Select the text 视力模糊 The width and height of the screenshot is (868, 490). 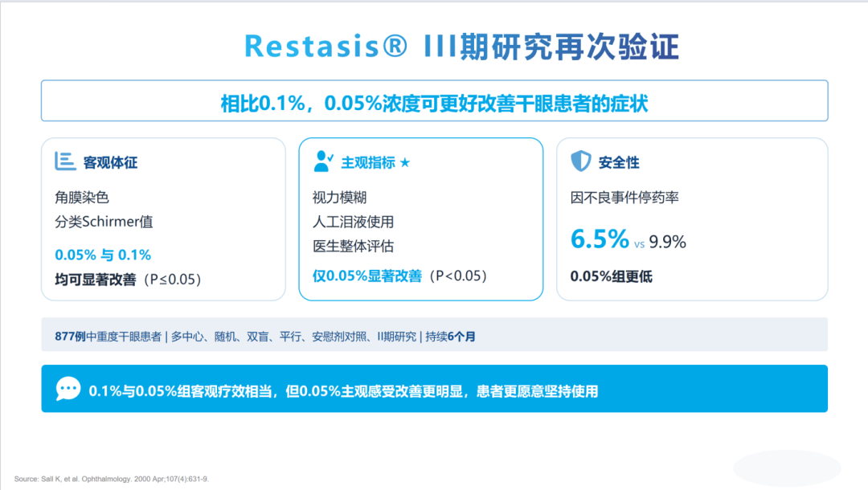(x=340, y=198)
